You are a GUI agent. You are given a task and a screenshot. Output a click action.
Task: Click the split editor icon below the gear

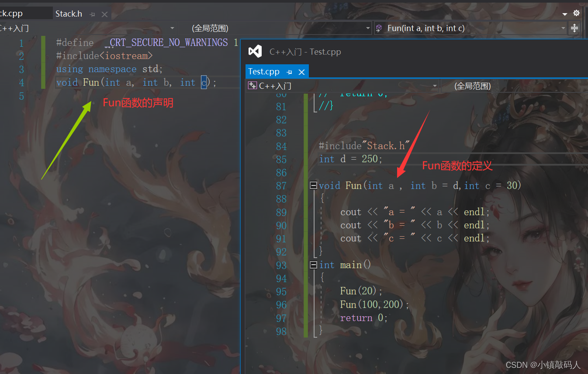point(574,28)
